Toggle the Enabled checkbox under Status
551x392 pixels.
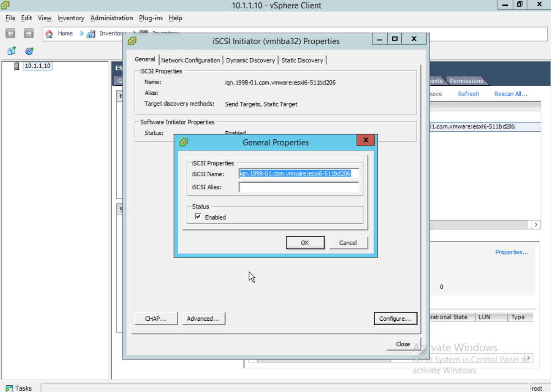[197, 216]
